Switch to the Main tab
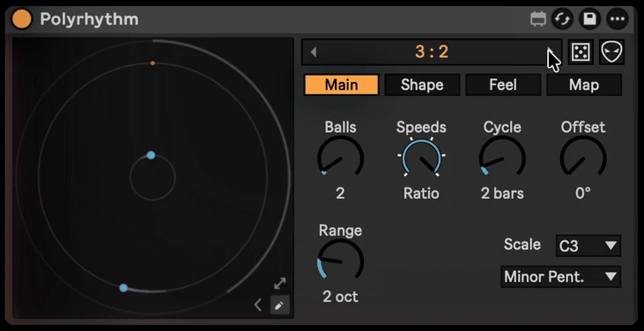644x331 pixels. (341, 85)
